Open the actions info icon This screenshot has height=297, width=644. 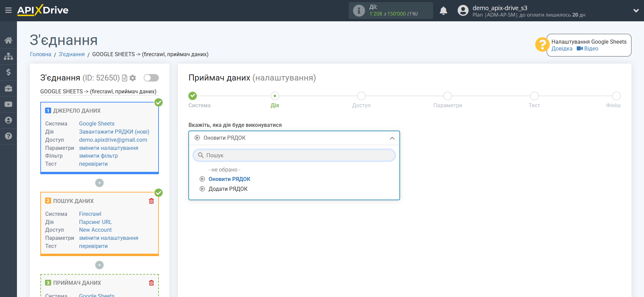(359, 10)
